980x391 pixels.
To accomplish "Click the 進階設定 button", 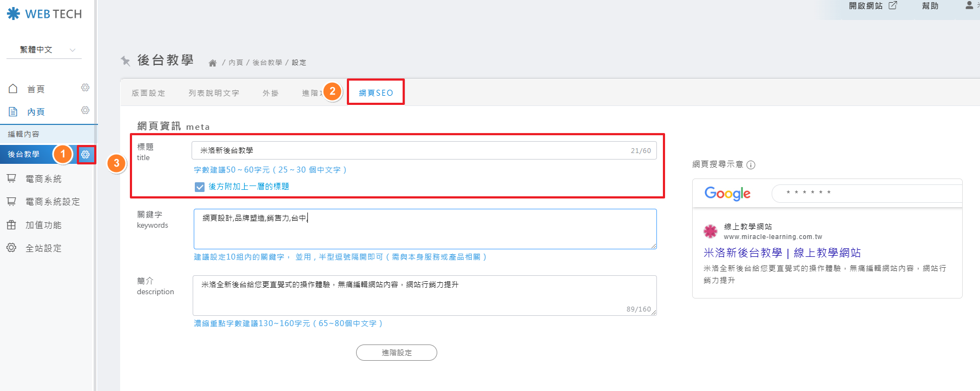I will [x=396, y=353].
